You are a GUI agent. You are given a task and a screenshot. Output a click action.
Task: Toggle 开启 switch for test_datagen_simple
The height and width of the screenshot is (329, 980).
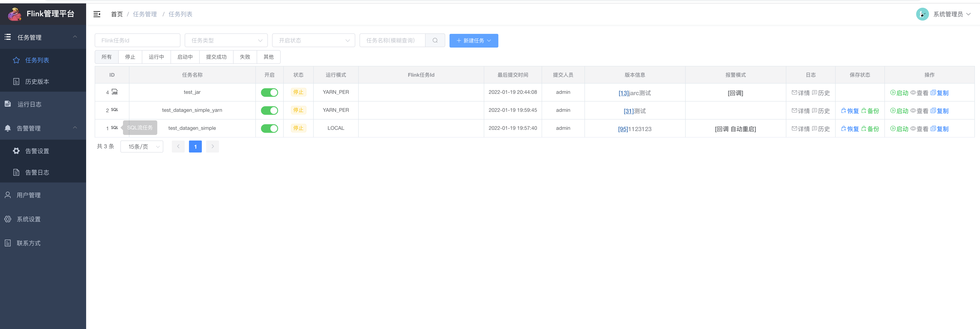click(x=269, y=128)
